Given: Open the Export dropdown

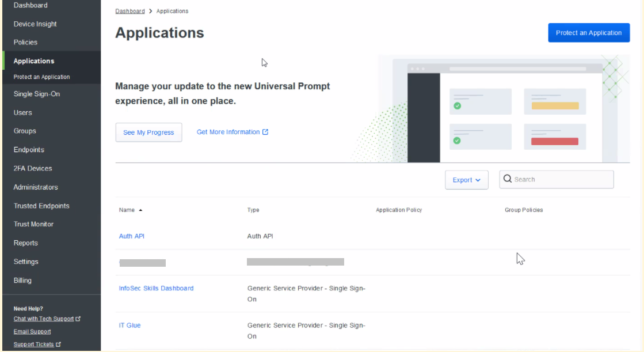Looking at the screenshot, I should click(466, 180).
